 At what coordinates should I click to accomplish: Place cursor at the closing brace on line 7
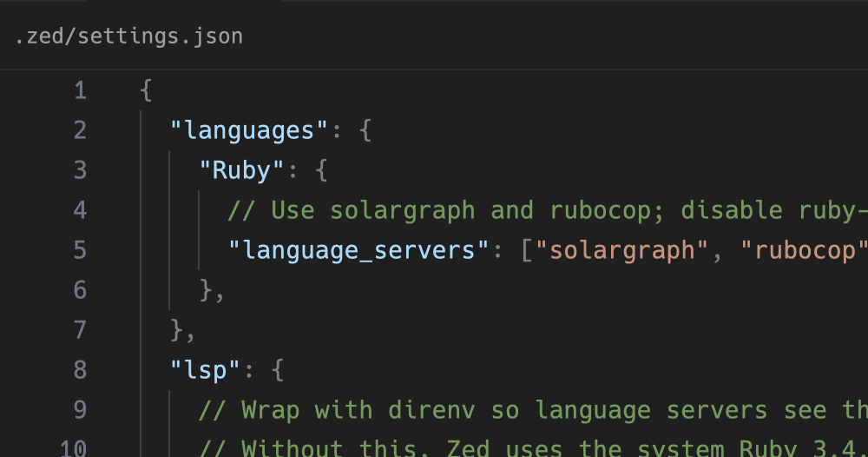click(177, 330)
